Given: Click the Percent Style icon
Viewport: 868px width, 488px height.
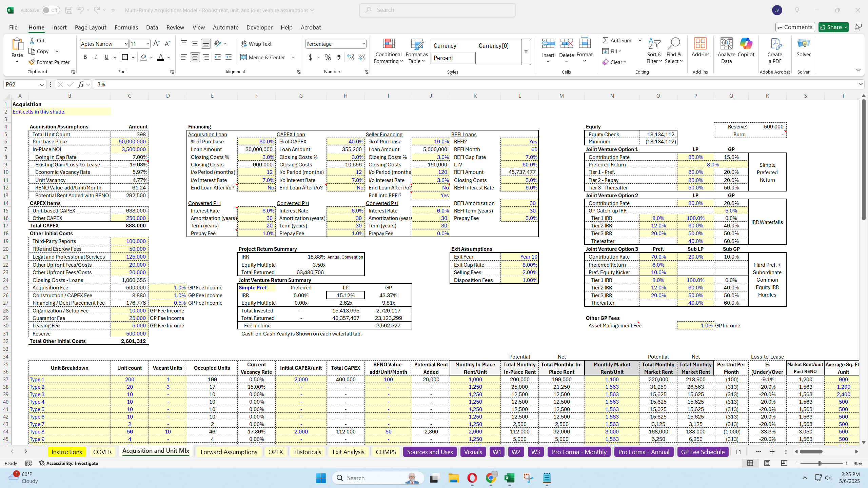Looking at the screenshot, I should click(x=328, y=57).
